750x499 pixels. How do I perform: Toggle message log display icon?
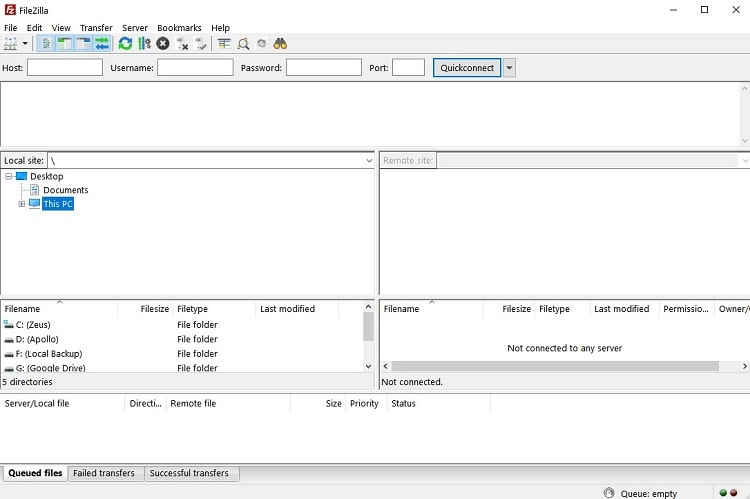point(46,44)
